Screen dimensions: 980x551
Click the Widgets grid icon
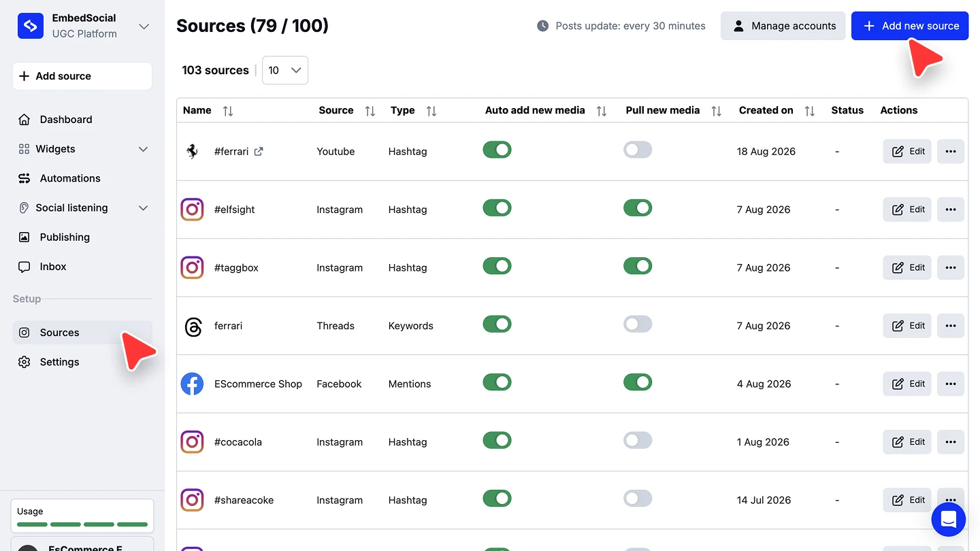pyautogui.click(x=24, y=149)
